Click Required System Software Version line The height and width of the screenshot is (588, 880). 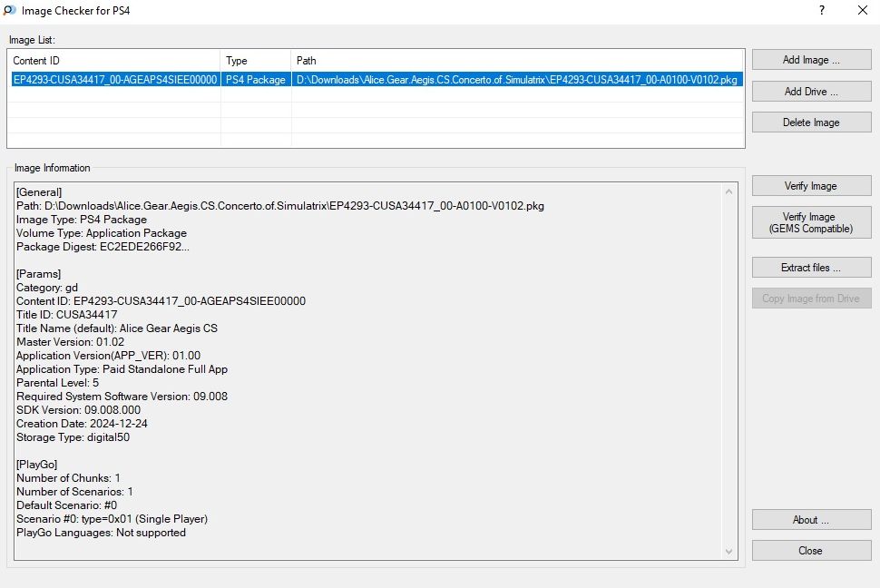pos(122,397)
